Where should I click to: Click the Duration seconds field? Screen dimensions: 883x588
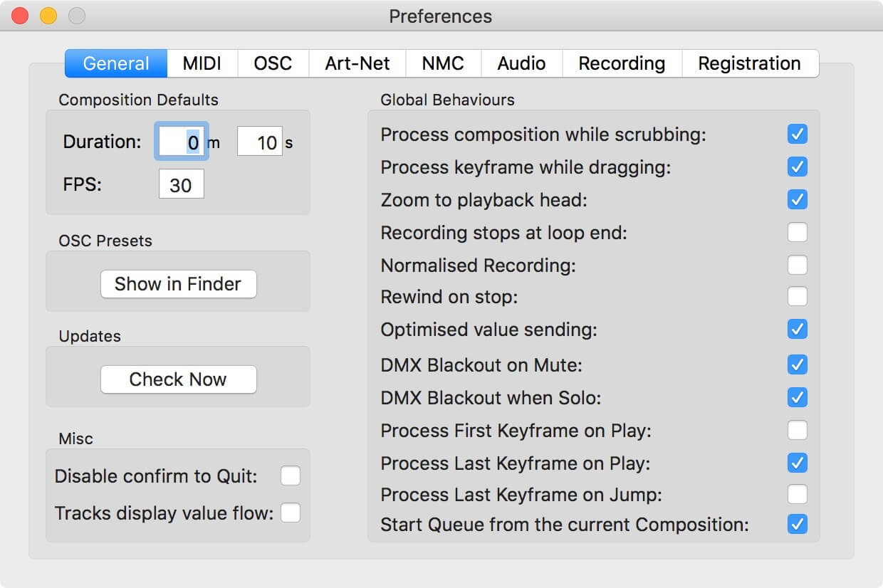pos(260,142)
